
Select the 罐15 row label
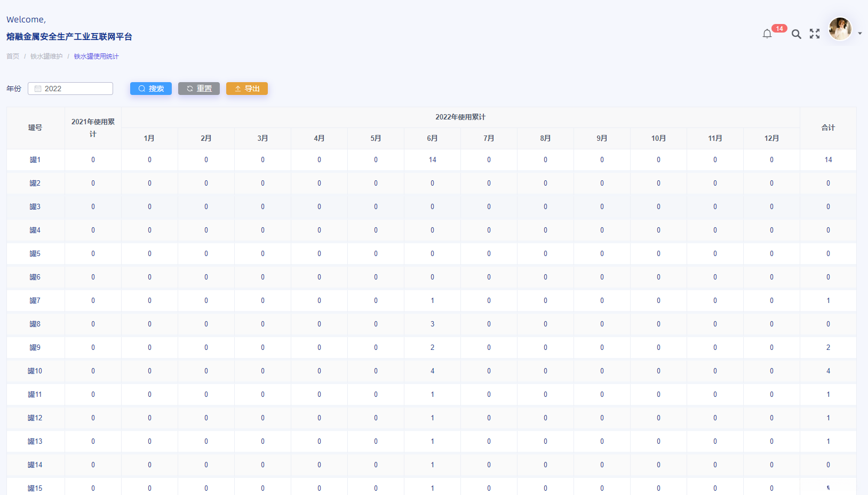tap(35, 489)
